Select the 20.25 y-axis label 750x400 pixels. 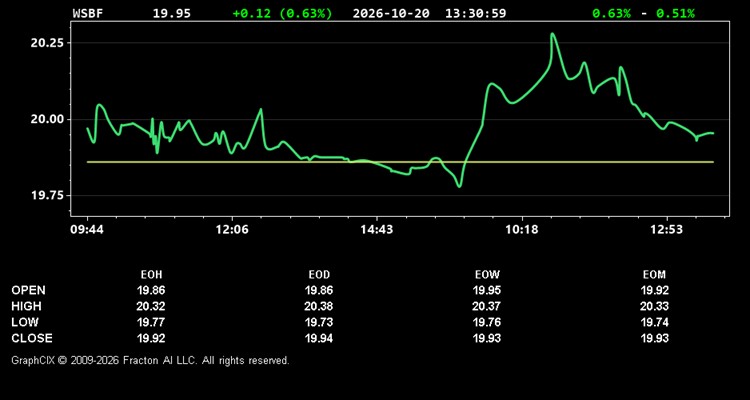(x=47, y=43)
